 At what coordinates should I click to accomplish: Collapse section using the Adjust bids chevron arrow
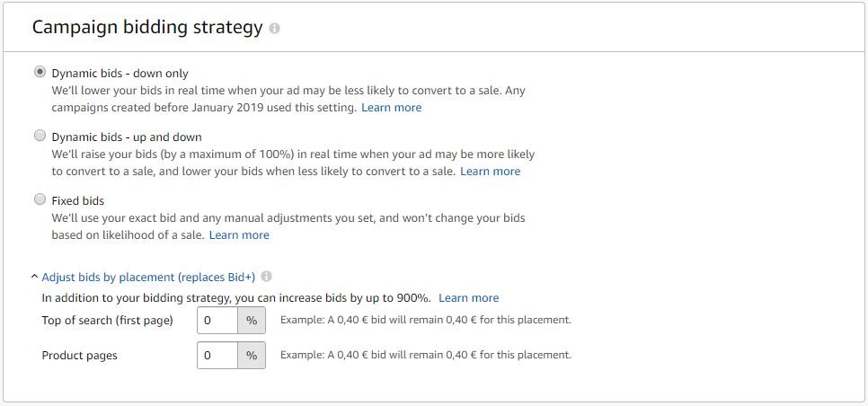[35, 277]
